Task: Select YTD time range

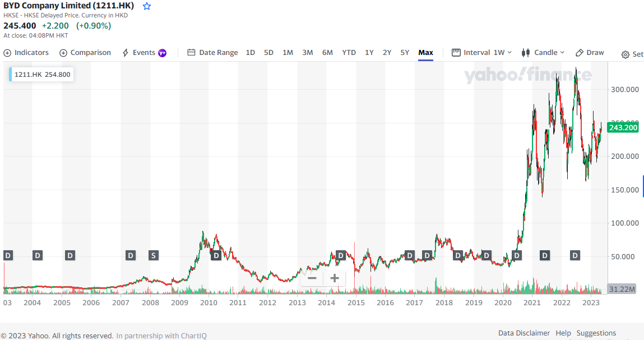Action: coord(349,53)
